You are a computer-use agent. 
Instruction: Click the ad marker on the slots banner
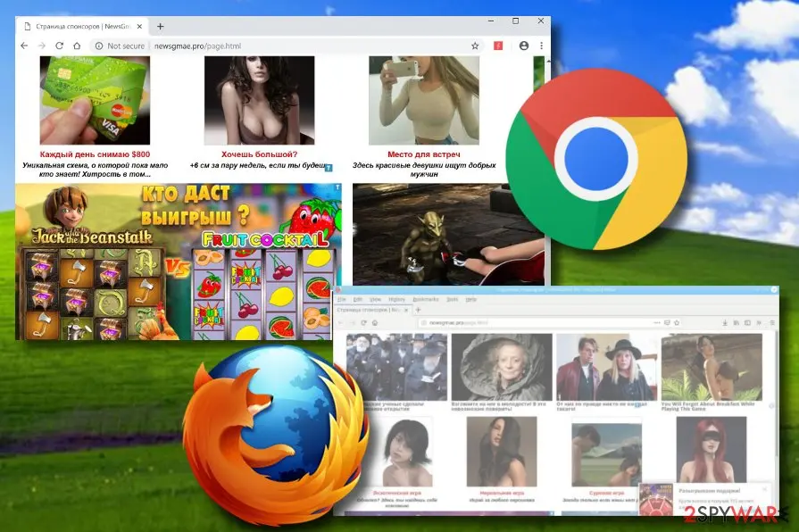pyautogui.click(x=337, y=187)
